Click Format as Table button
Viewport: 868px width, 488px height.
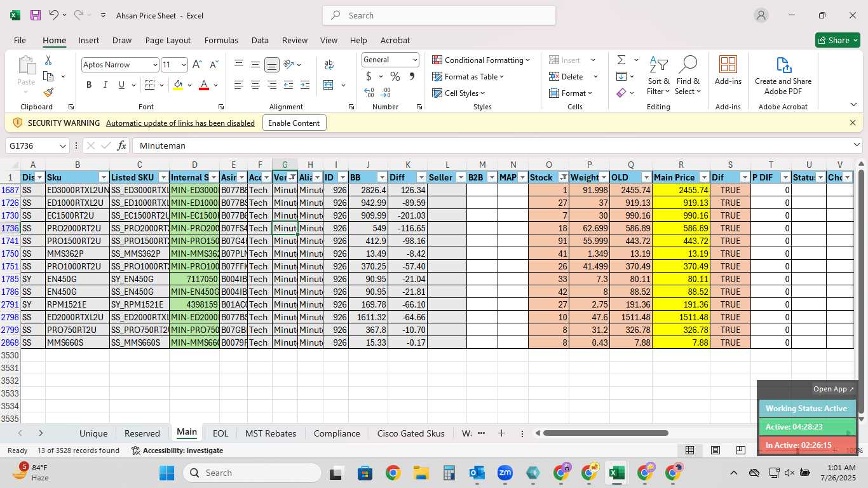[468, 76]
